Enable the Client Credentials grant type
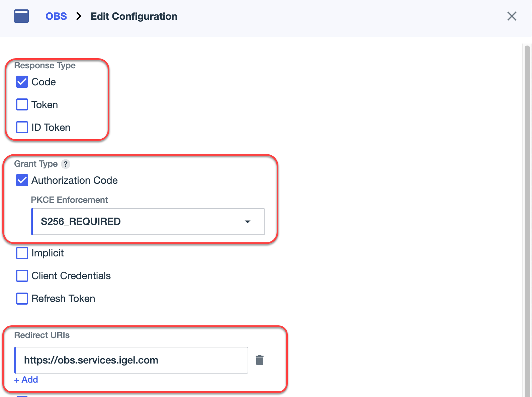Screen dimensions: 532x397 click(x=22, y=276)
